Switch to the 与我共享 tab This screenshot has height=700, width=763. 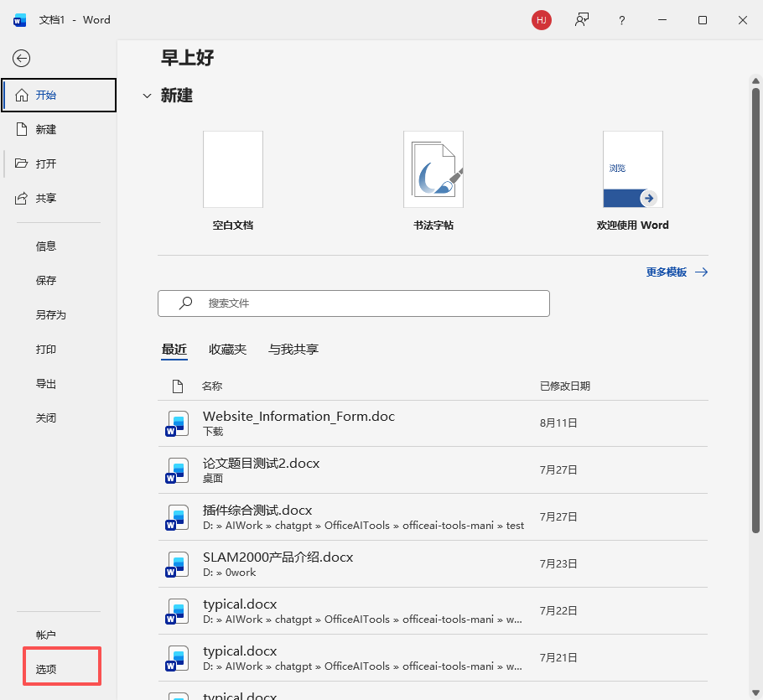(x=293, y=350)
